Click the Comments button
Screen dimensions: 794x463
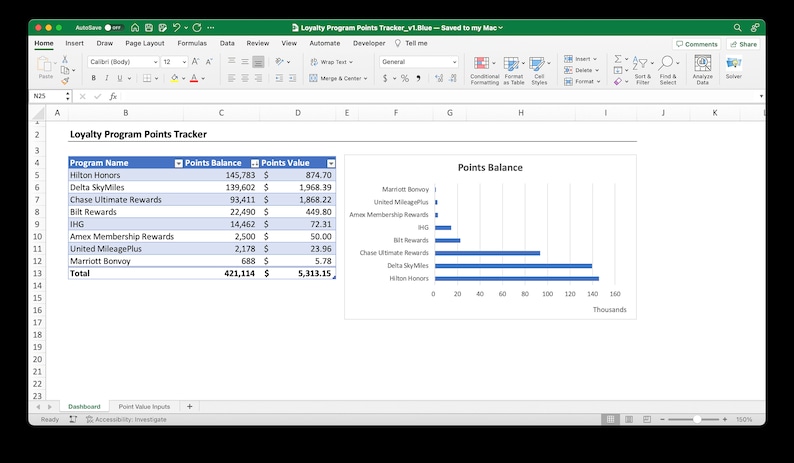pos(697,44)
